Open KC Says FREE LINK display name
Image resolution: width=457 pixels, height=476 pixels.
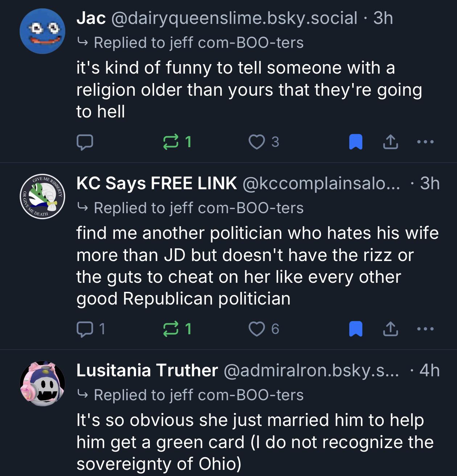(x=156, y=183)
